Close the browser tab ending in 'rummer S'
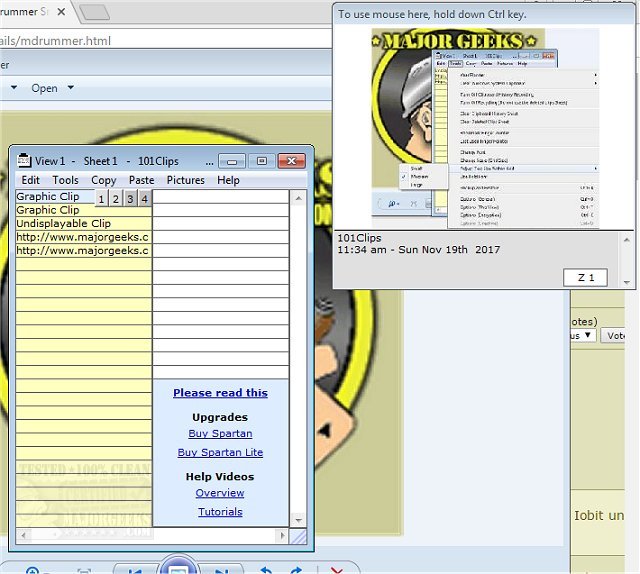This screenshot has width=640, height=574. click(x=61, y=12)
